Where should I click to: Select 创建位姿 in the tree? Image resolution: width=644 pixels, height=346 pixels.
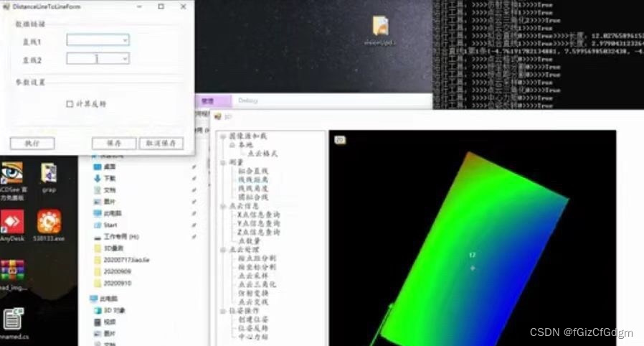253,319
